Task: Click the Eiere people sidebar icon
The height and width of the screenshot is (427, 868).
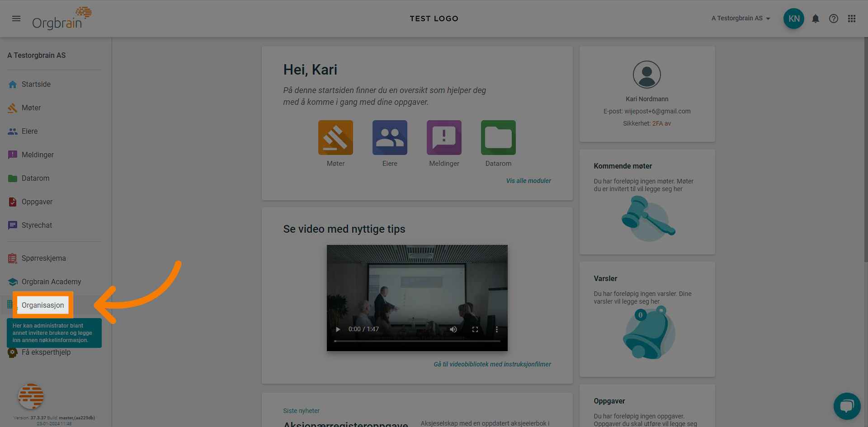Action: pos(13,131)
